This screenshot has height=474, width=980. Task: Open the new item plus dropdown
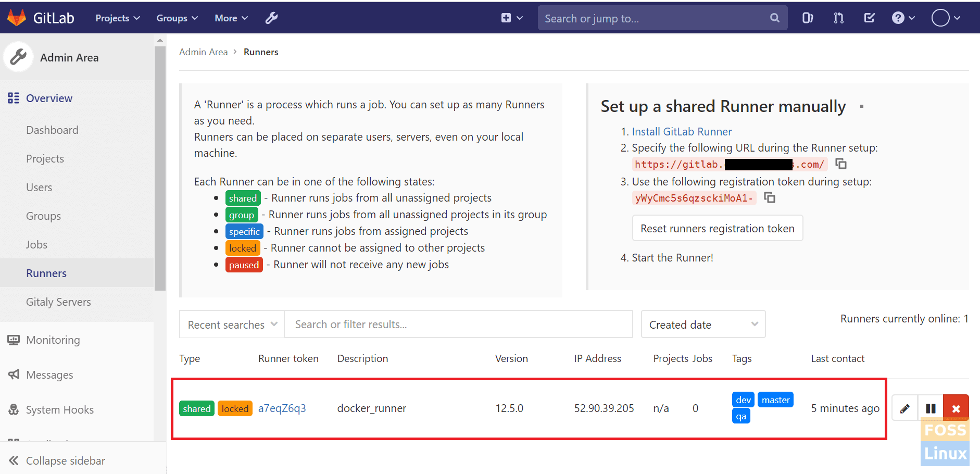point(512,18)
